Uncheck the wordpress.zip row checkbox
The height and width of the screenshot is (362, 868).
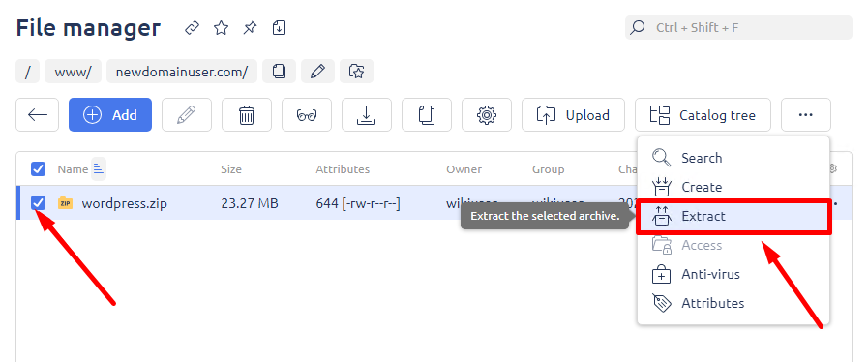point(38,203)
